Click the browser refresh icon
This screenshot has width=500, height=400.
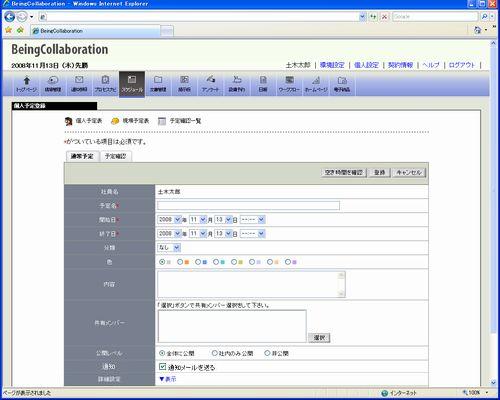coord(373,16)
